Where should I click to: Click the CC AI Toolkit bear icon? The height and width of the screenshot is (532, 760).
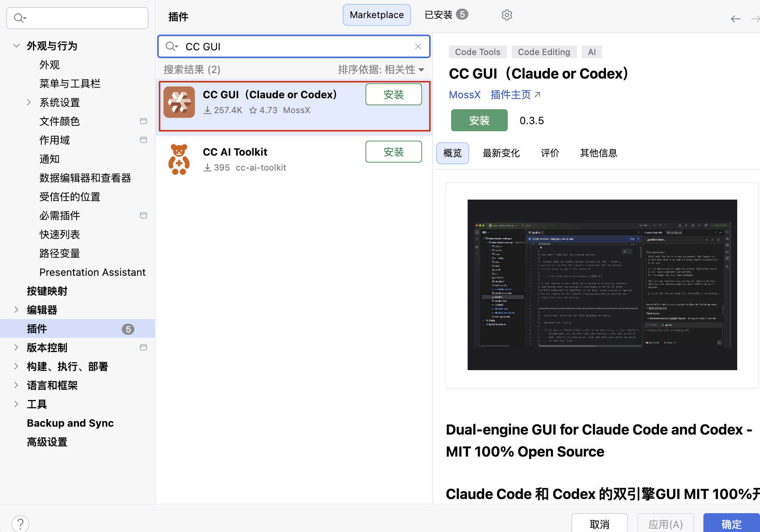[179, 160]
